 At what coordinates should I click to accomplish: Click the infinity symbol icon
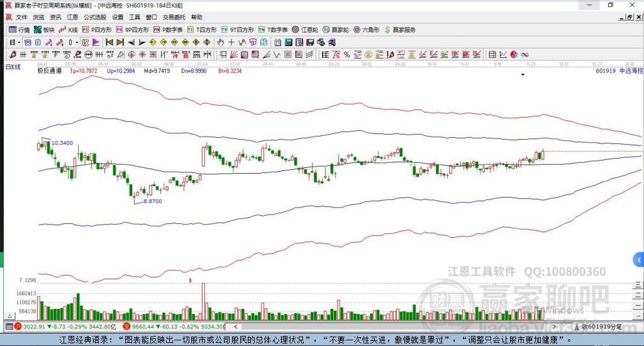[x=525, y=55]
